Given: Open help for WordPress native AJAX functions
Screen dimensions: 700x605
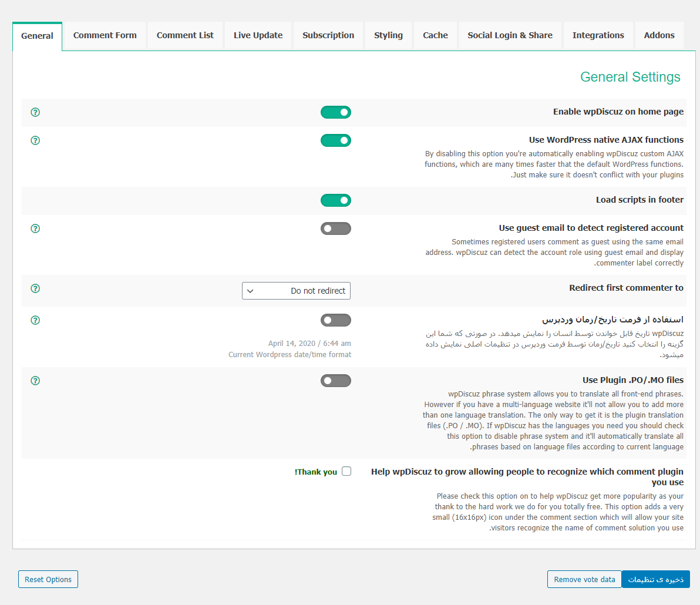Looking at the screenshot, I should click(x=35, y=140).
